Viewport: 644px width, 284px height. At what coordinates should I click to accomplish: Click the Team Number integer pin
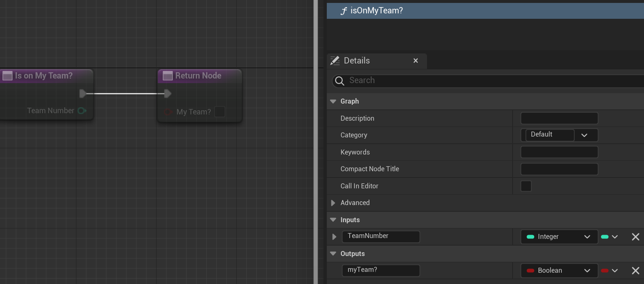coord(82,111)
